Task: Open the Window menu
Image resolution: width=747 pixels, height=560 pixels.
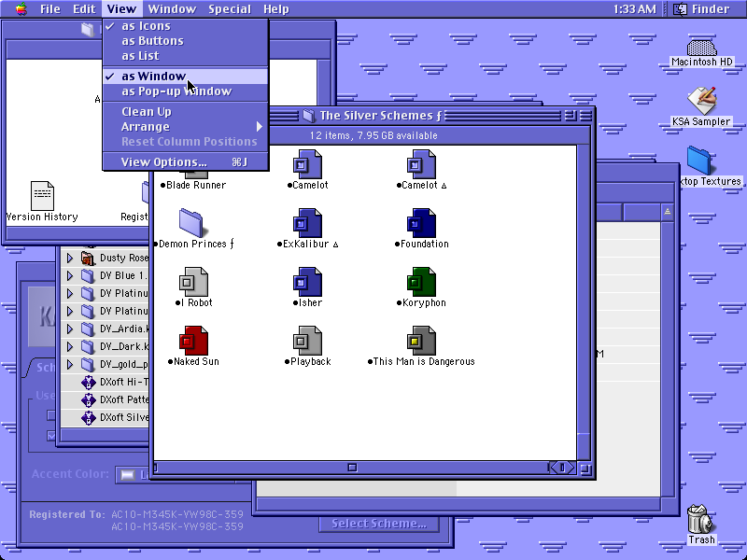Action: point(172,9)
